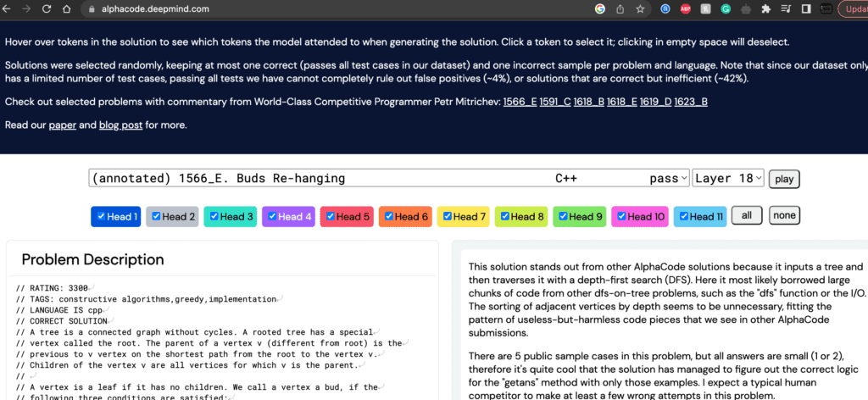Click the Problem Description heading
Image resolution: width=868 pixels, height=400 pixels.
coord(92,259)
